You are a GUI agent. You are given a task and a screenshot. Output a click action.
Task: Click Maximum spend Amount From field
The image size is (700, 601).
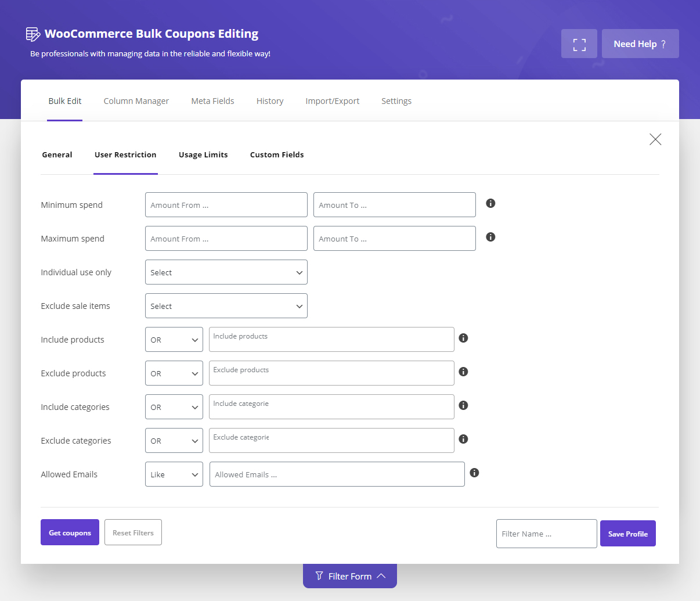click(226, 239)
